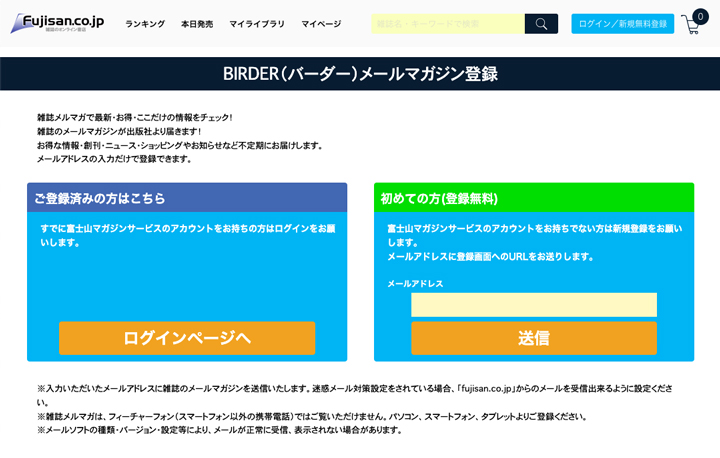Click the Fujisan.co.jp logo
Image resolution: width=720 pixels, height=458 pixels.
[57, 23]
